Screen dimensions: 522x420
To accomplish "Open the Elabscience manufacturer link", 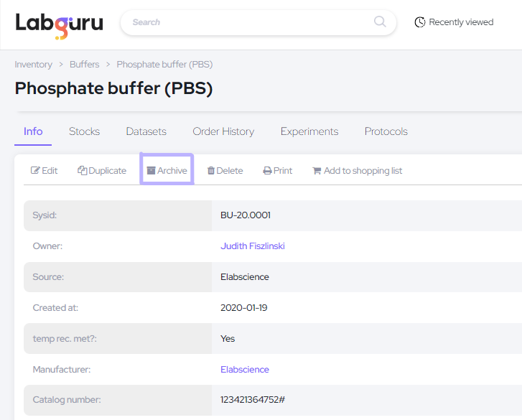I will click(244, 370).
